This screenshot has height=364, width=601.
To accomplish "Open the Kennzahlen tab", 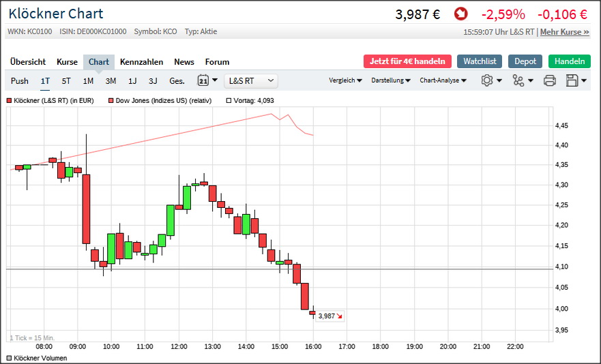I will (x=141, y=61).
